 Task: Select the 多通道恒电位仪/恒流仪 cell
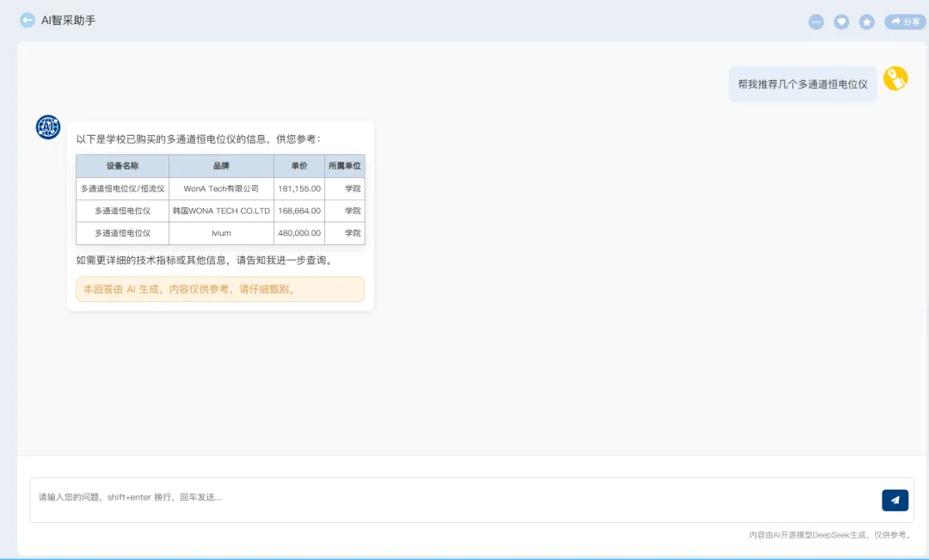pos(123,188)
